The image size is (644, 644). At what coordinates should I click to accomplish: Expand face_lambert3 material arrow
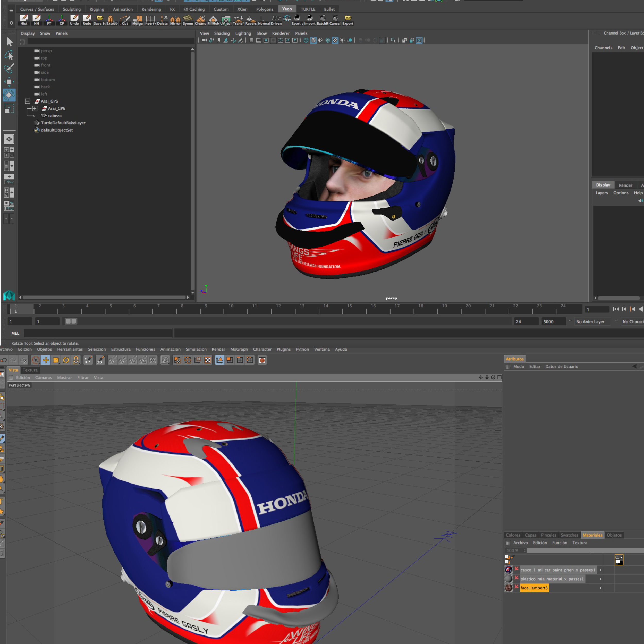click(601, 588)
